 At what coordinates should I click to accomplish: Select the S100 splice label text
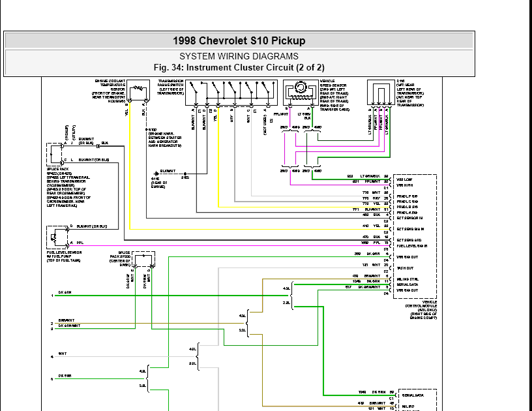pos(165,138)
